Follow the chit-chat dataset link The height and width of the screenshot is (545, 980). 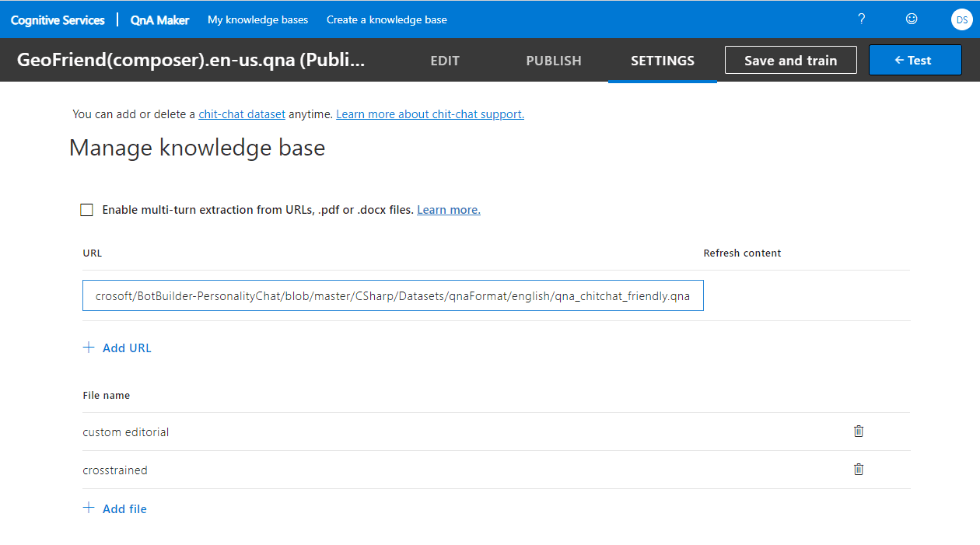[x=242, y=114]
